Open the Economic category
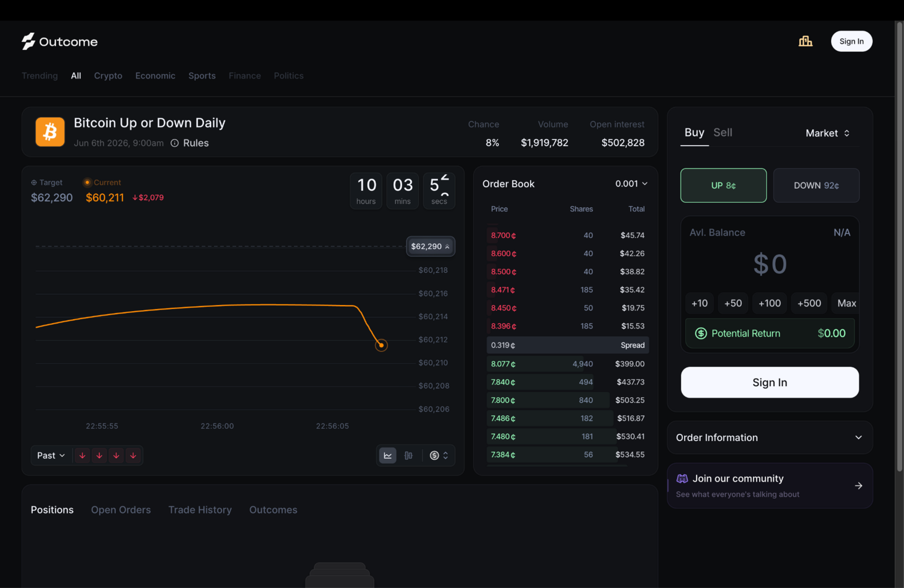Image resolution: width=904 pixels, height=588 pixels. coord(155,76)
